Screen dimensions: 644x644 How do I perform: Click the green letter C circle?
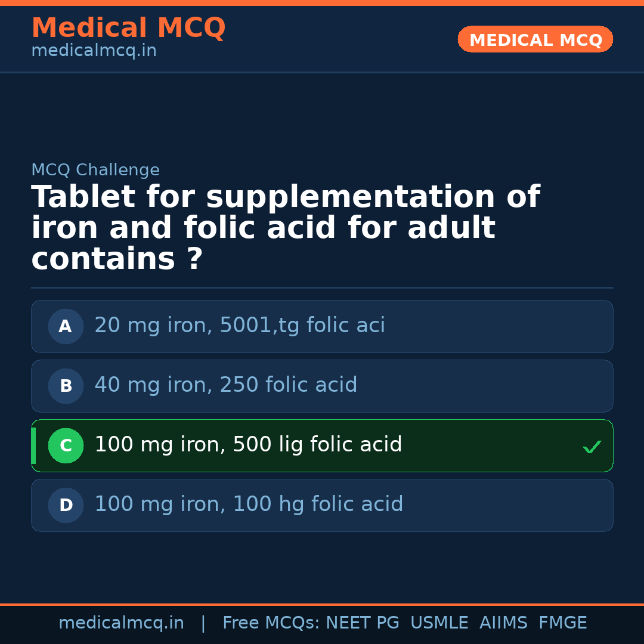coord(66,445)
